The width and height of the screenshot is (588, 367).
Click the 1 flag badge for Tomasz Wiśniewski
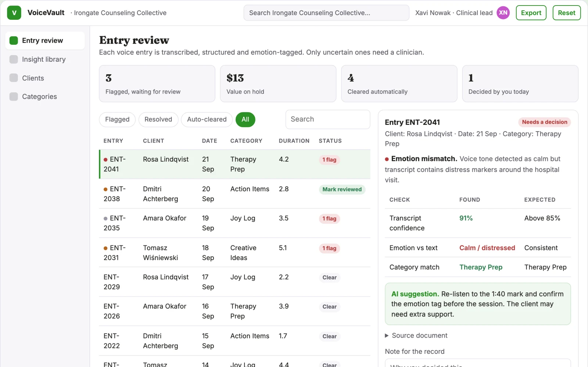point(329,248)
